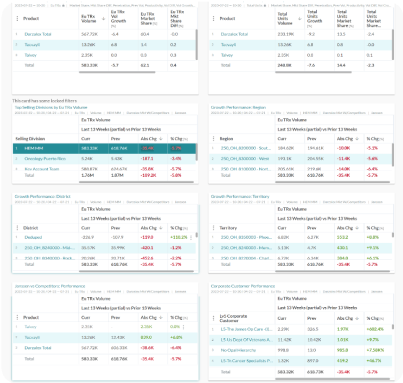The width and height of the screenshot is (403, 383).
Task: Click +682.4% value on L5-The Jones row
Action: pos(375,329)
